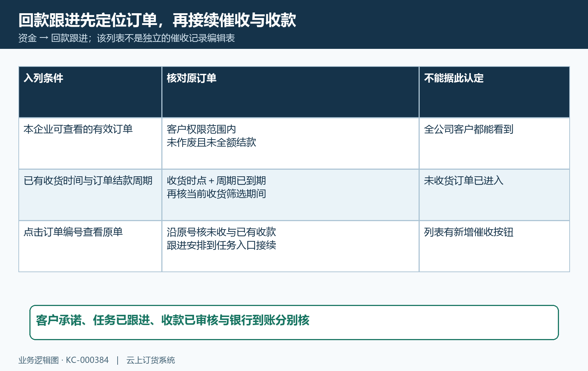The width and height of the screenshot is (588, 371).
Task: Select cell 沿原号核未收与已有收款
Action: (290, 246)
